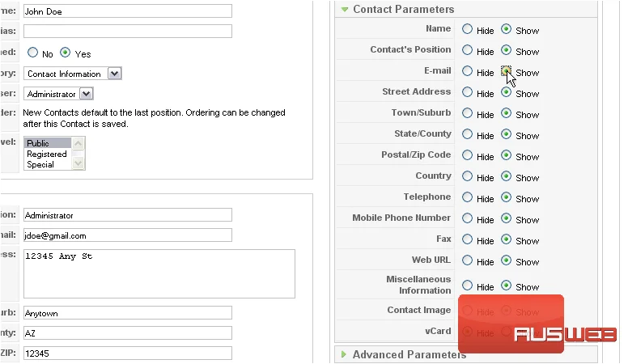628x364 pixels.
Task: Choose Hide for Web URL
Action: click(x=467, y=260)
